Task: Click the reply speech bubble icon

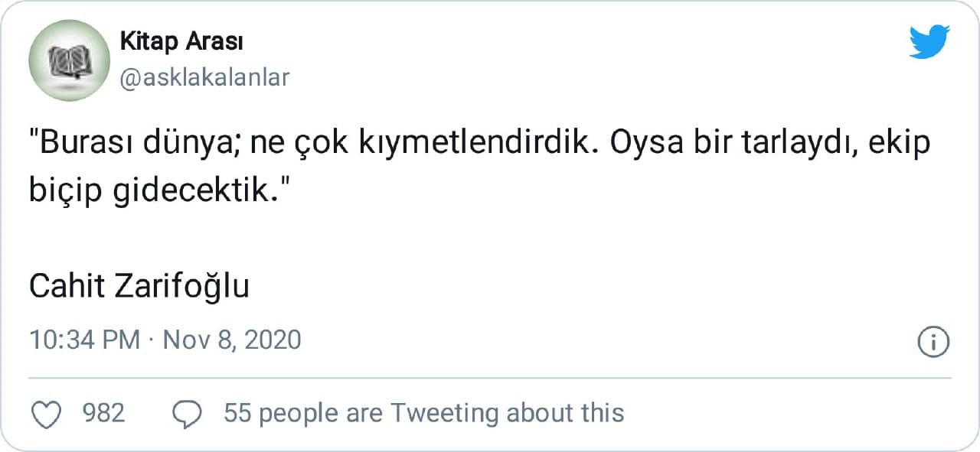Action: [x=187, y=415]
